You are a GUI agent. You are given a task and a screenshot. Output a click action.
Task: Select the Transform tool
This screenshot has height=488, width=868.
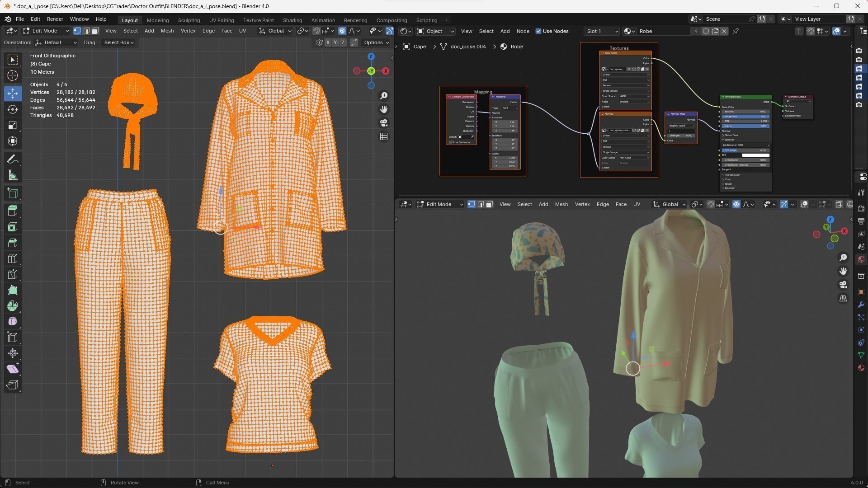13,141
